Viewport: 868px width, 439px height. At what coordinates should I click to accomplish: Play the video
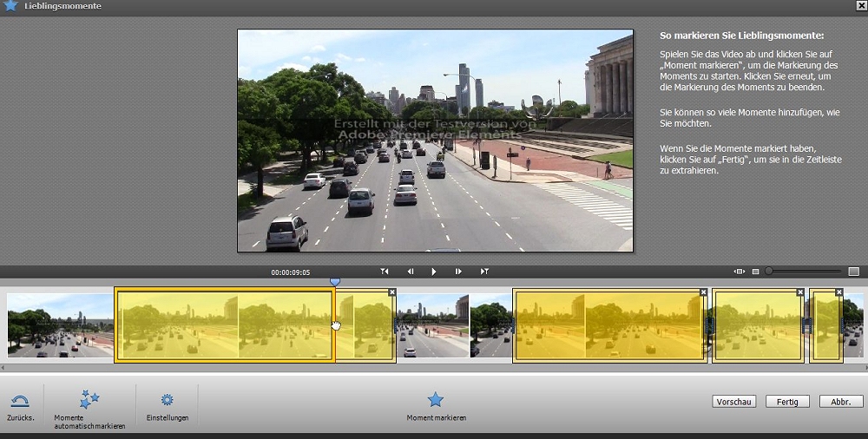click(434, 272)
